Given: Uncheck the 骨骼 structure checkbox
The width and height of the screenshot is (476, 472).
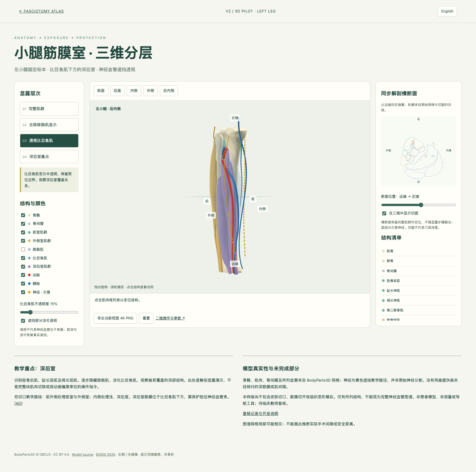Looking at the screenshot, I should 23,215.
